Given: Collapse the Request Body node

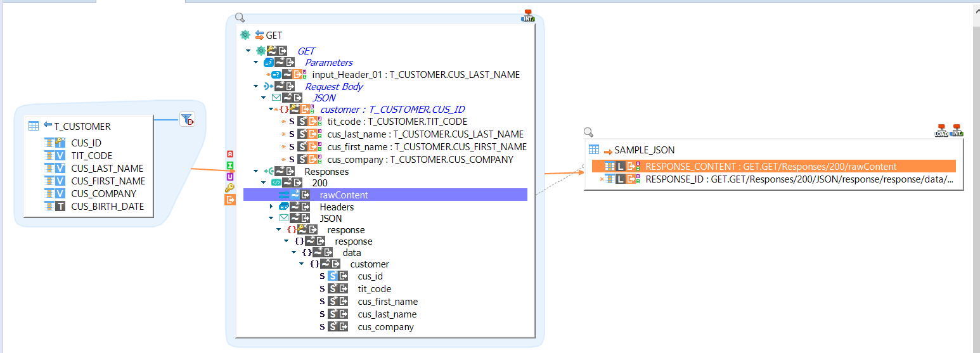Looking at the screenshot, I should pyautogui.click(x=255, y=86).
